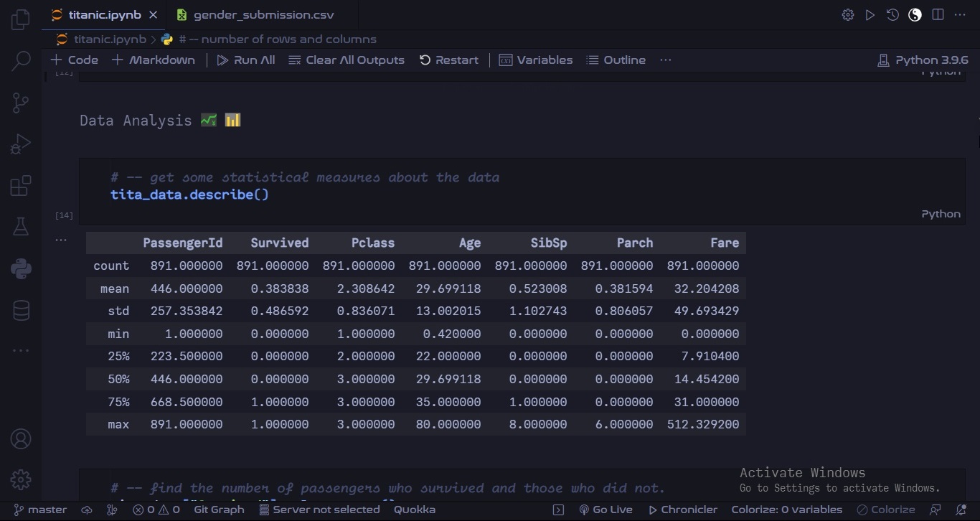Click cloud publish icon in status bar
The image size is (980, 521).
pos(87,510)
